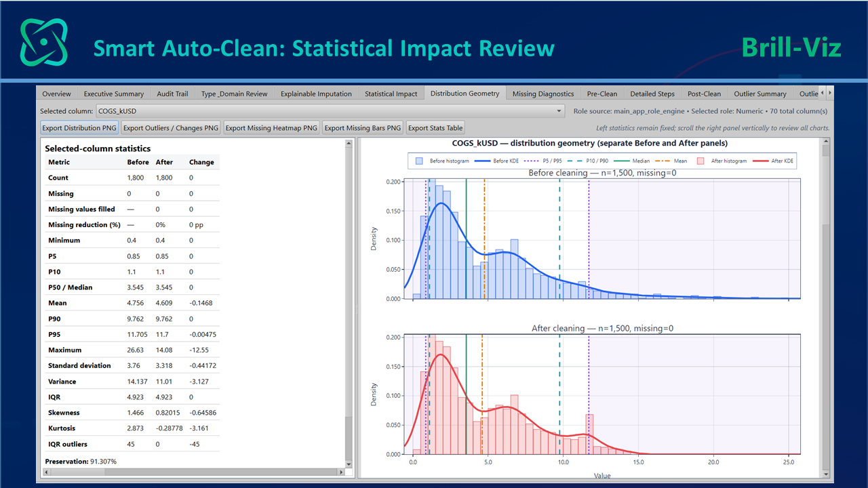Select the P50 / Median row label
Image resolution: width=868 pixels, height=488 pixels.
(71, 287)
